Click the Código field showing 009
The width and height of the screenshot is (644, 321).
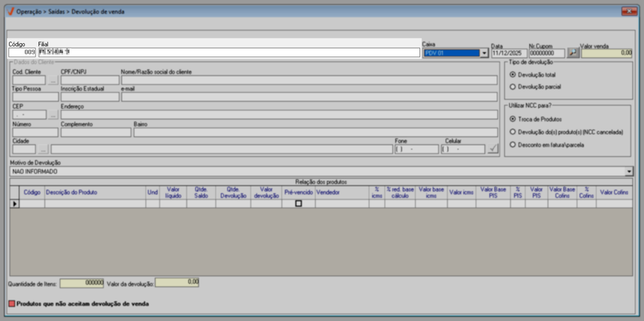click(22, 52)
